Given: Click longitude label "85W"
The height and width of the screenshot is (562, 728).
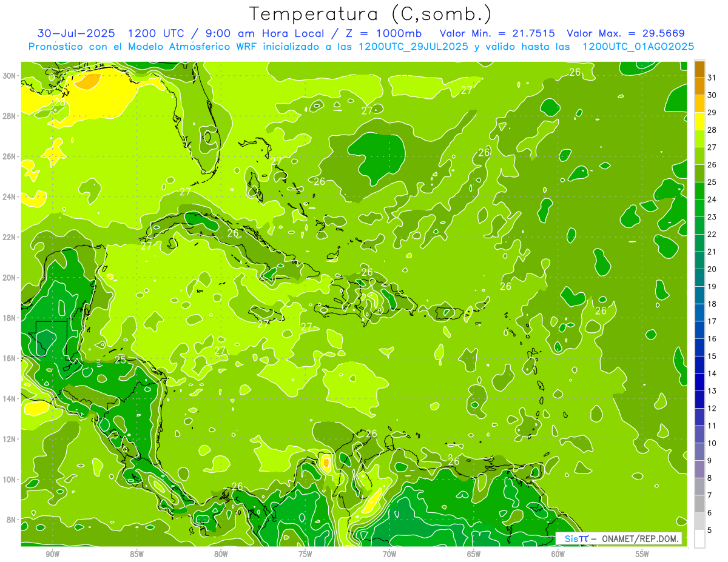Looking at the screenshot, I should pos(136,554).
